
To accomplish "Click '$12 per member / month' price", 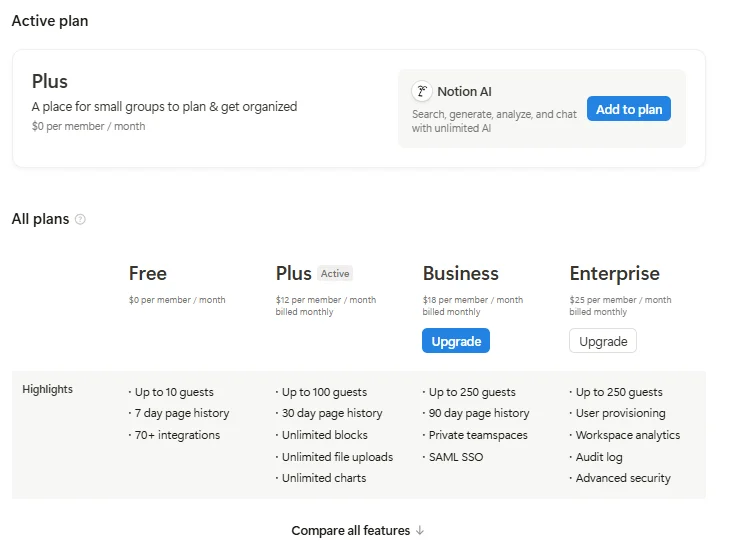I will 326,300.
